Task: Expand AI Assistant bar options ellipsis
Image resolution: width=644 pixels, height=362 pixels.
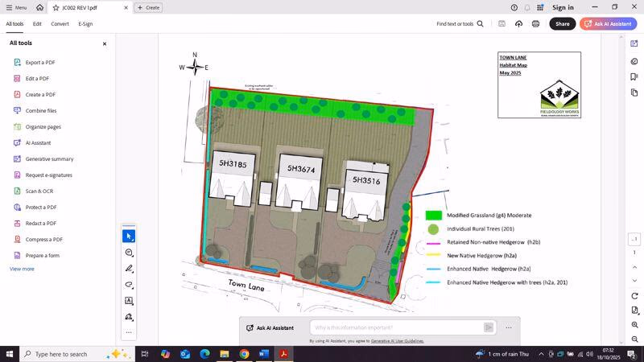Action: pos(509,327)
